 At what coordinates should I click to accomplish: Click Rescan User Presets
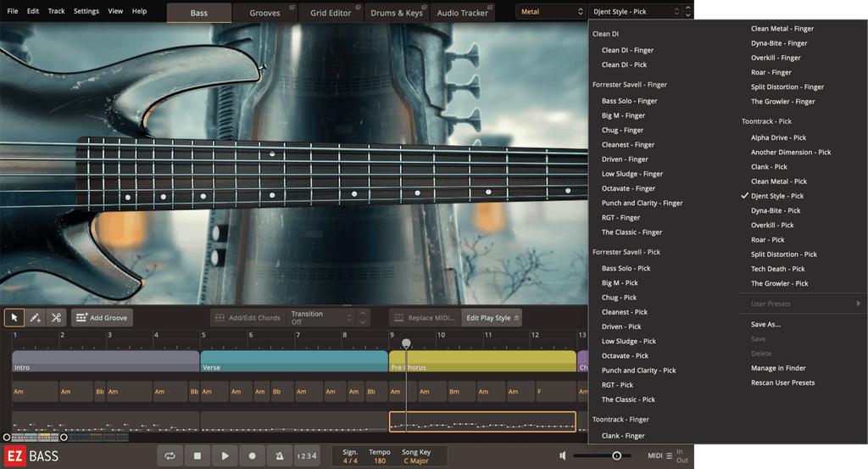point(782,382)
